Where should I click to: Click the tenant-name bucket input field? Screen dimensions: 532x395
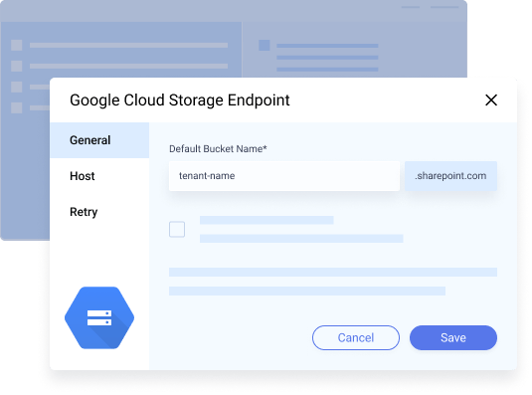click(x=284, y=176)
